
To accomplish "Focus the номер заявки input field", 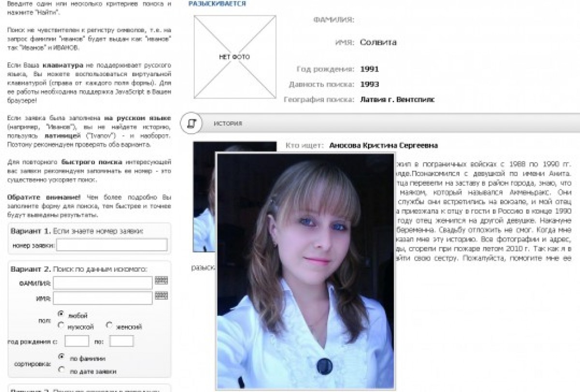I will tap(112, 245).
